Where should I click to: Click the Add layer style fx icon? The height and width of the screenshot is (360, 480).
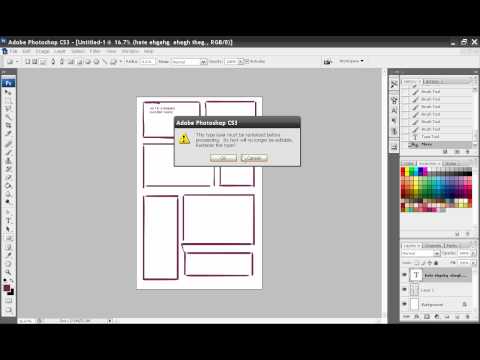coord(417,316)
